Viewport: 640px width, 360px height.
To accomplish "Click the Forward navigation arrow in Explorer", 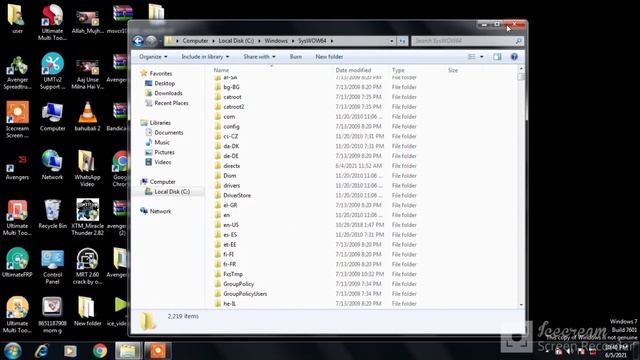I will pos(151,41).
